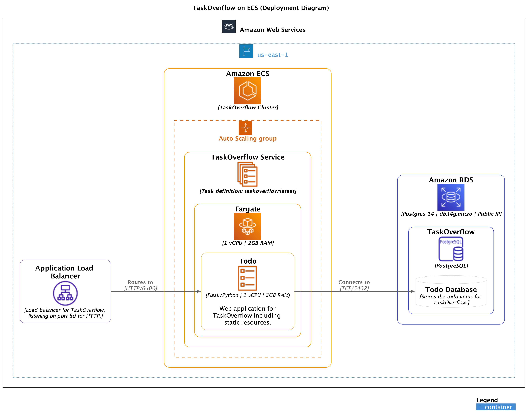527x420 pixels.
Task: Select the Amazon Web Services label
Action: 272,30
